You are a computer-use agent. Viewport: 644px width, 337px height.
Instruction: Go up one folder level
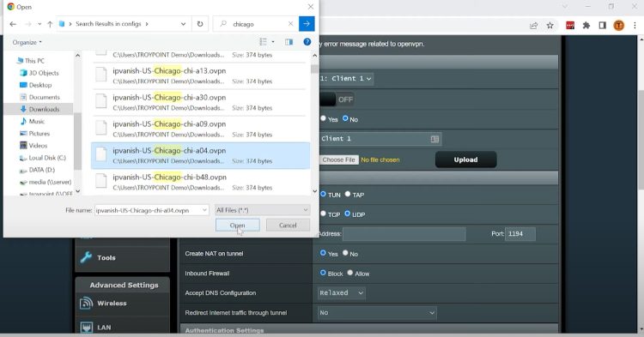point(50,24)
